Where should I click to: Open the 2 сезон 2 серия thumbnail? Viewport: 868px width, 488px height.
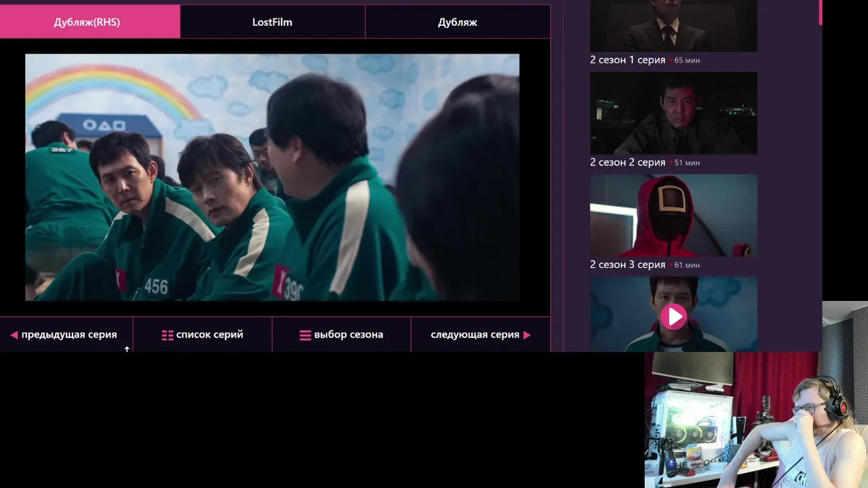pos(673,113)
